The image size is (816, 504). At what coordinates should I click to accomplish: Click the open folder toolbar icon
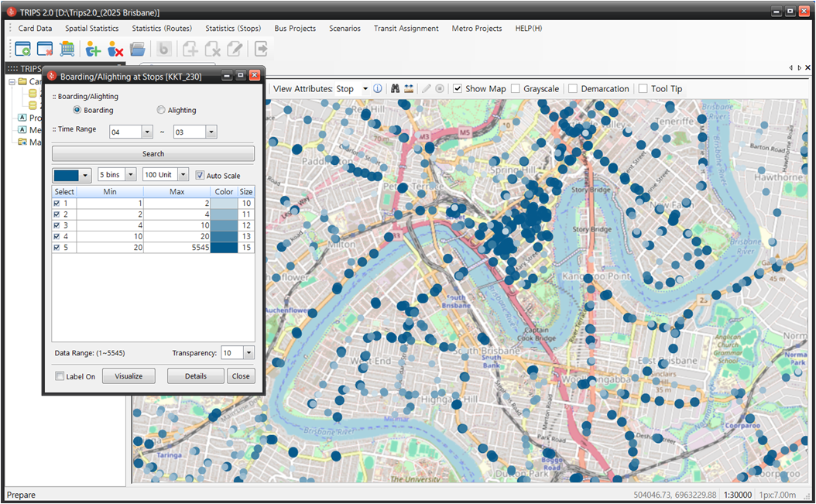[137, 49]
